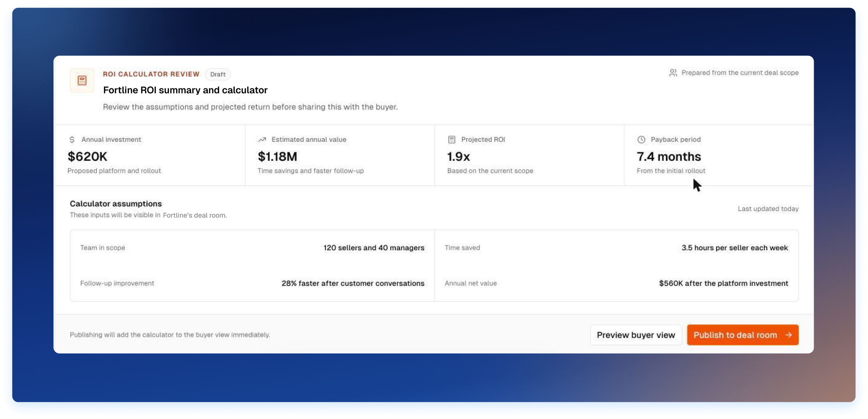Click the Draft status badge

coord(218,74)
